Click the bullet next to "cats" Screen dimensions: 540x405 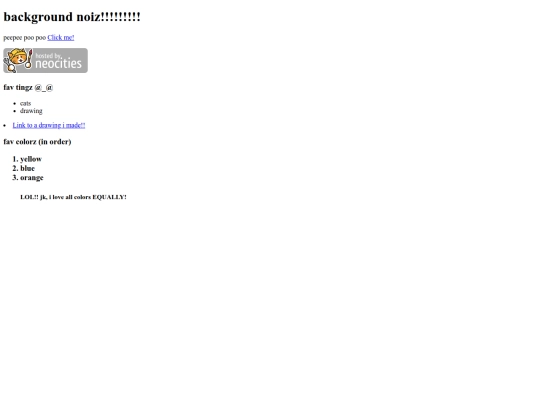point(14,104)
